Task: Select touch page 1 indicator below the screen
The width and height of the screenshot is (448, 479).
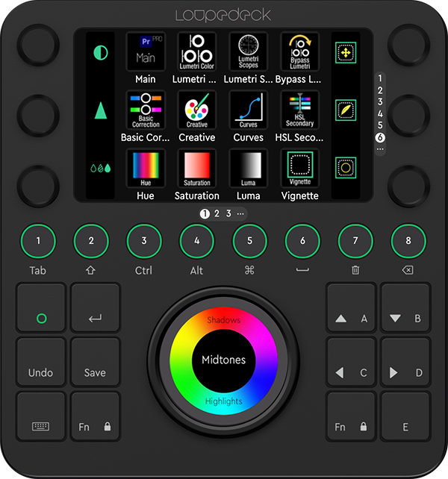Action: pos(205,214)
